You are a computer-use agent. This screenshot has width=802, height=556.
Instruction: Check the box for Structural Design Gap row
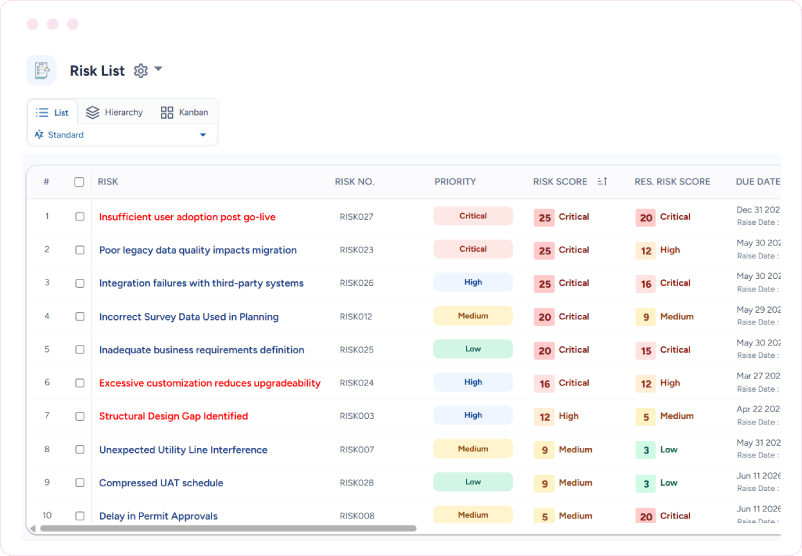tap(80, 416)
